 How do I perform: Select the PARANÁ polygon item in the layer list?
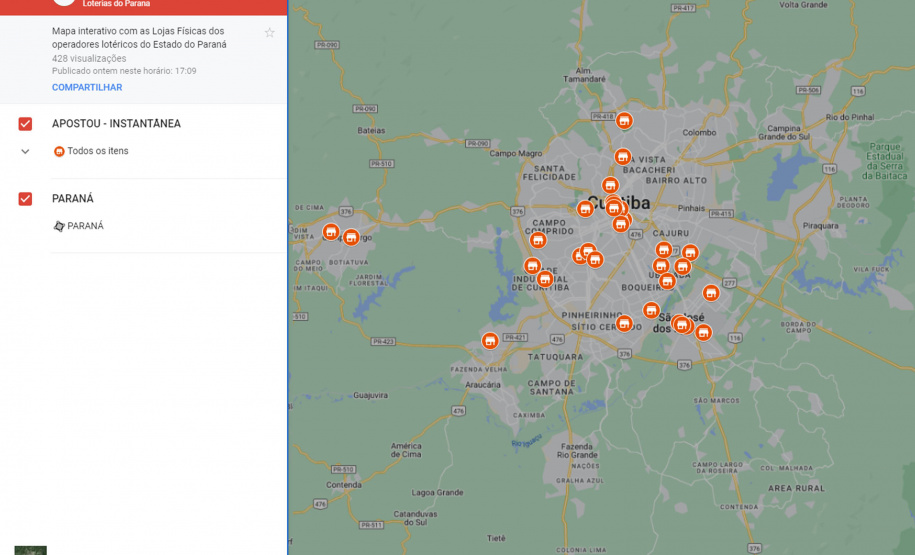coord(85,226)
